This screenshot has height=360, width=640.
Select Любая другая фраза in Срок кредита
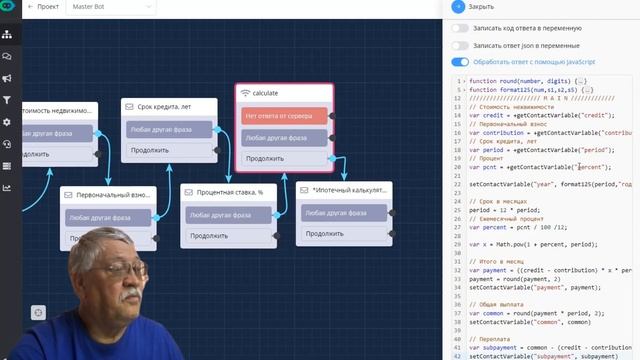point(169,129)
